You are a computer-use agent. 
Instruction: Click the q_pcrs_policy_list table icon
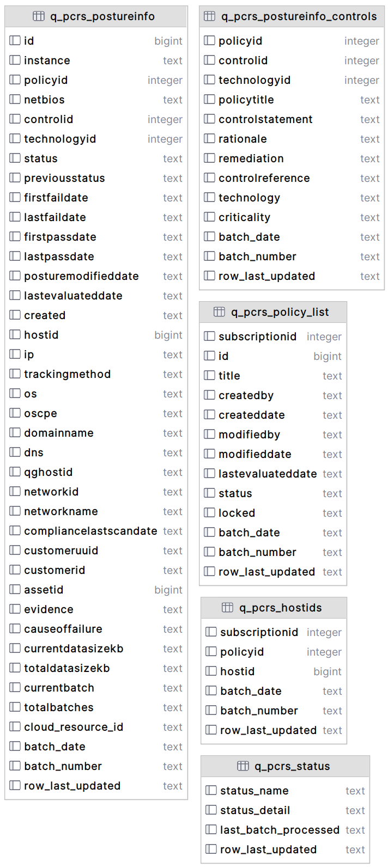[x=219, y=312]
